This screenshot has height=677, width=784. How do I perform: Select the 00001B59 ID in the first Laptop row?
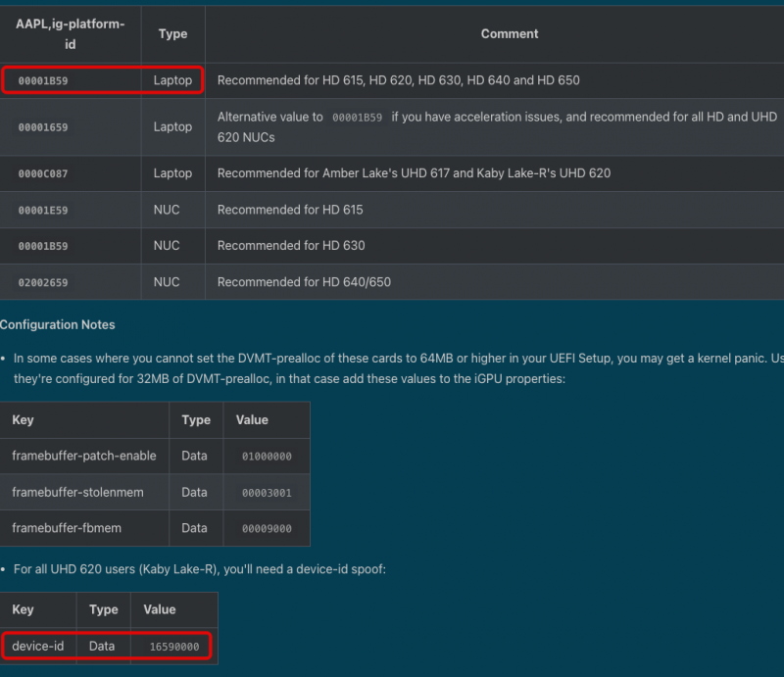point(43,80)
